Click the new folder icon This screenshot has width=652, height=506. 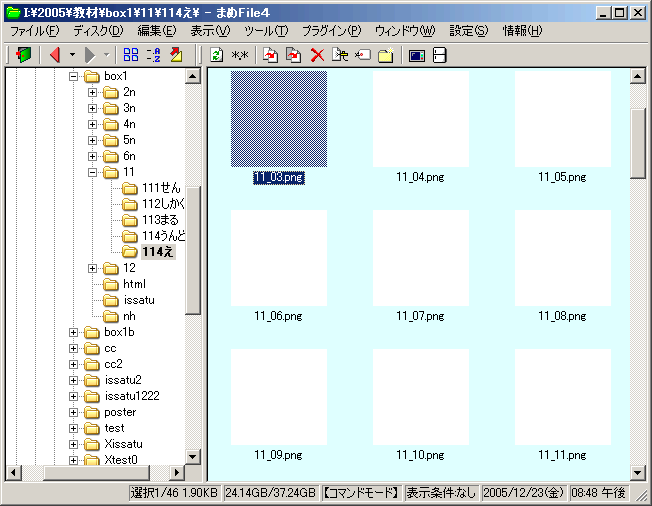tap(385, 55)
